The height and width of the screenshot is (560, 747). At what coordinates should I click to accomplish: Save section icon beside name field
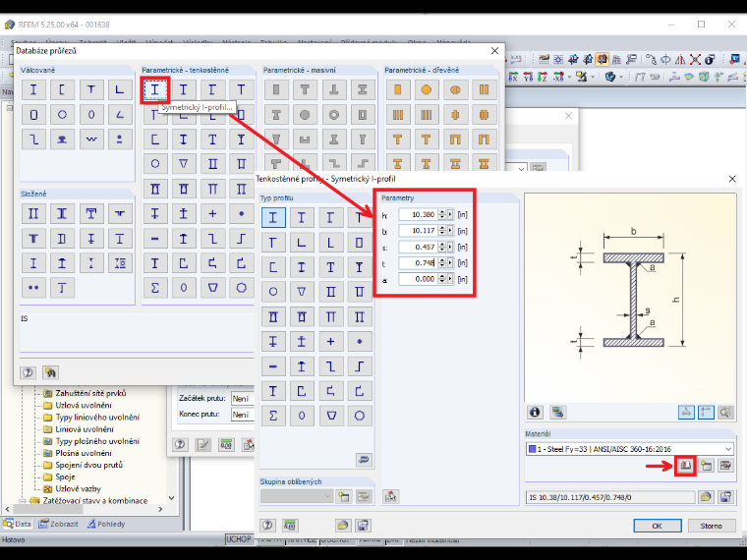coord(725,497)
